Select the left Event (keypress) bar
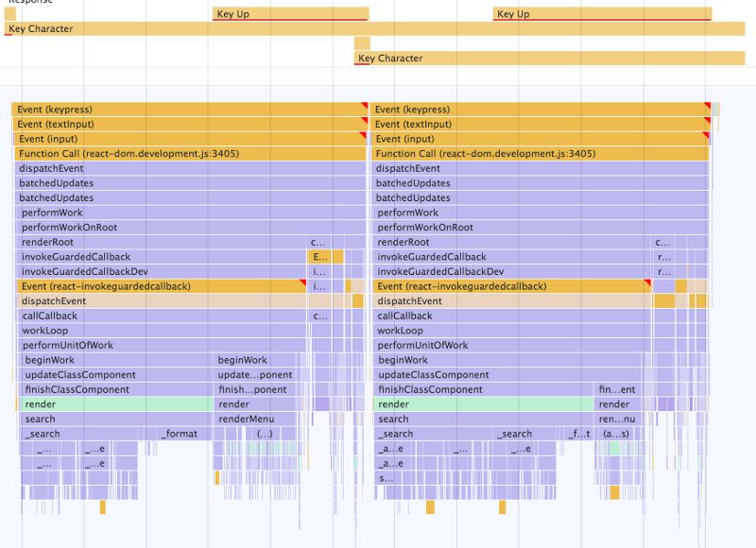The image size is (756, 548). click(x=189, y=110)
